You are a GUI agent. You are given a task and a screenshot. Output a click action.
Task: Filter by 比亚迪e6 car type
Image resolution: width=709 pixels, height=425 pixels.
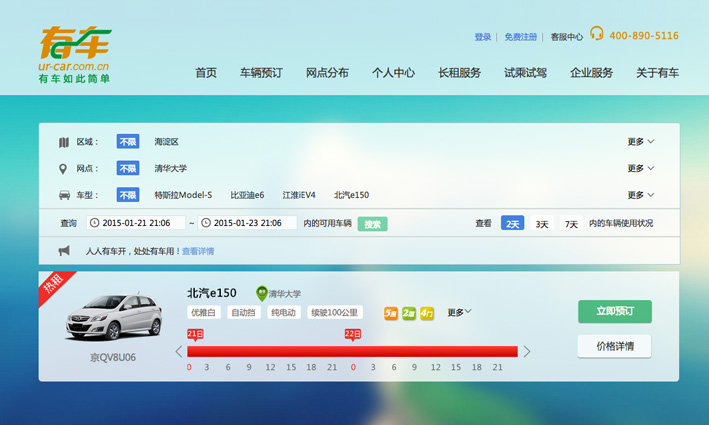pos(247,195)
